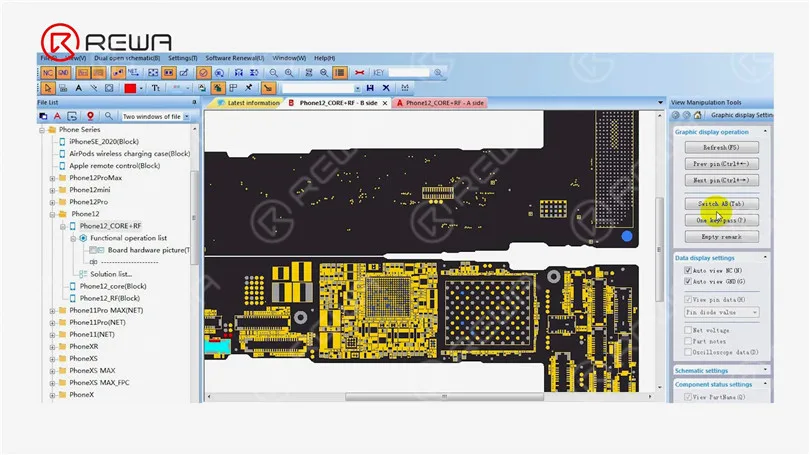Click the Next pin button
This screenshot has height=455, width=810.
(x=722, y=180)
